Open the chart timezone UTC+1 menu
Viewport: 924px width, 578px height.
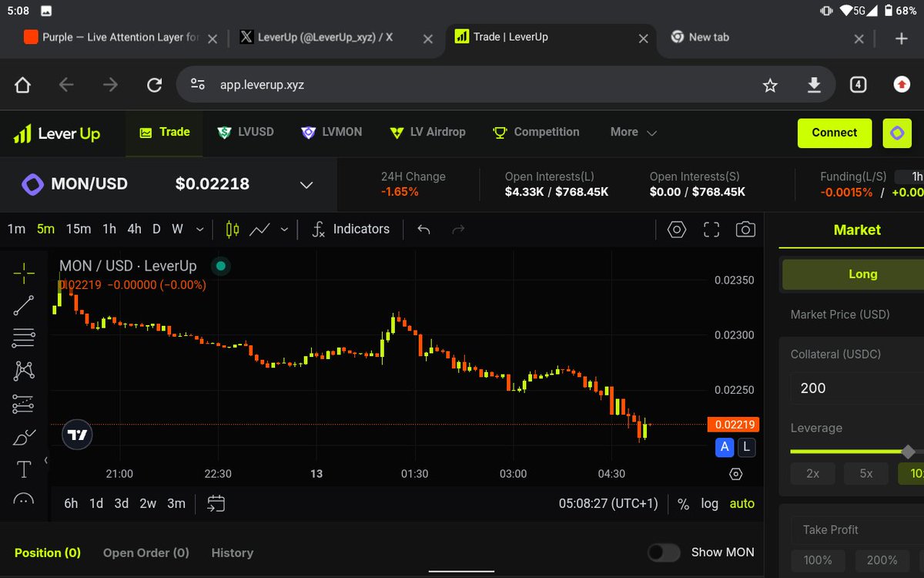(608, 504)
